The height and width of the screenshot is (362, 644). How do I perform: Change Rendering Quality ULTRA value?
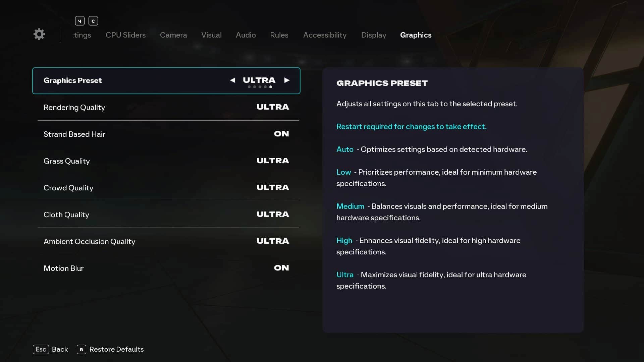click(272, 107)
